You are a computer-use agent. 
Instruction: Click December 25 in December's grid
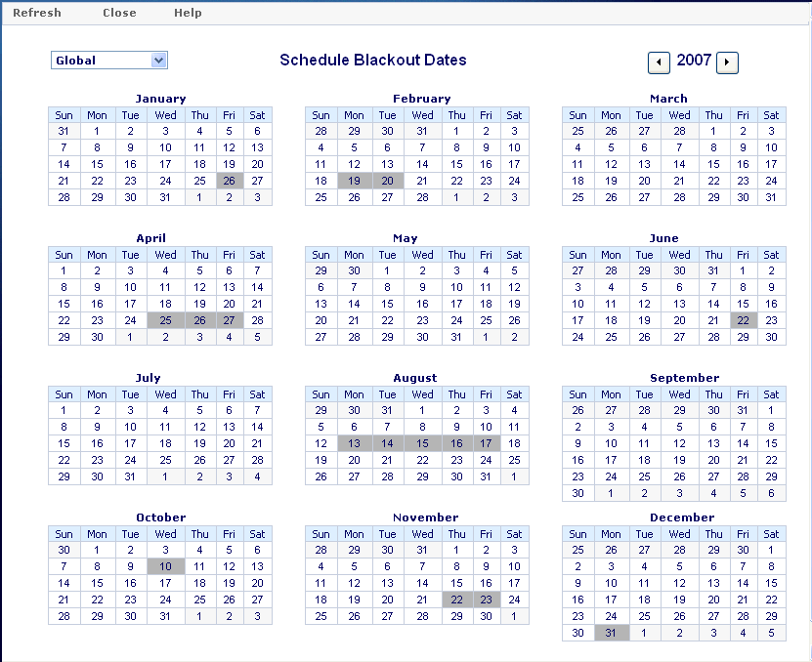point(645,616)
